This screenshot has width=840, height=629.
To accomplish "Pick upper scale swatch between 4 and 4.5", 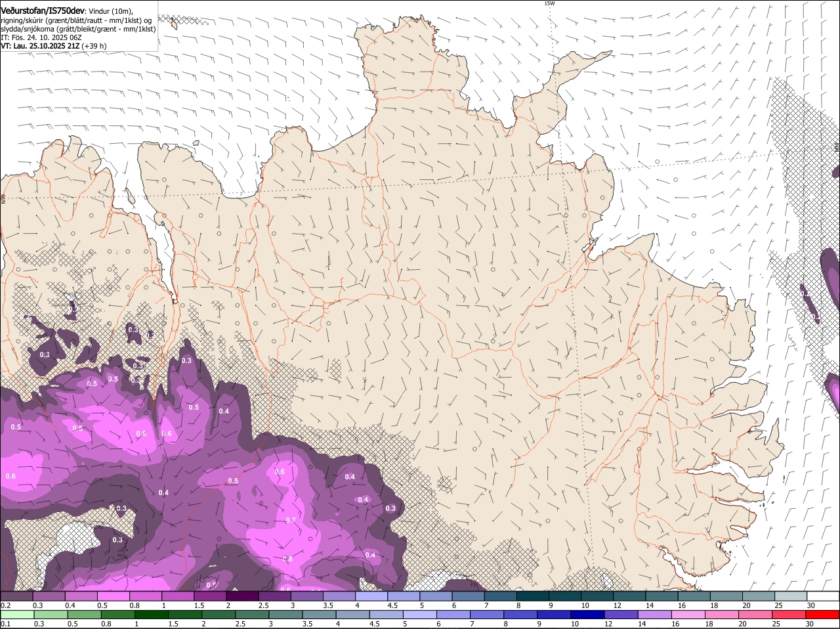I will (x=371, y=596).
